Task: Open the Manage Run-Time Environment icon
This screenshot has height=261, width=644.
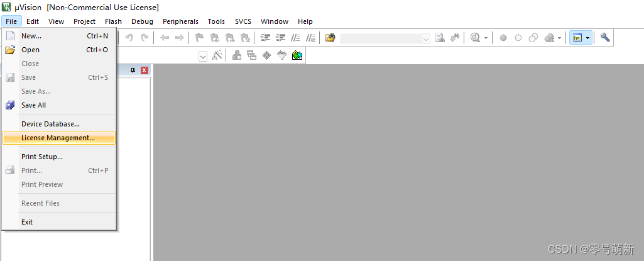Action: (266, 55)
